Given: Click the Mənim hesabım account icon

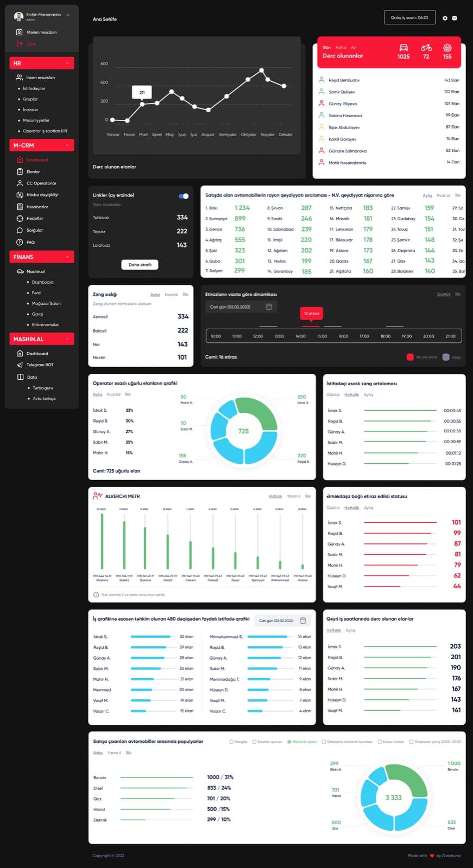Looking at the screenshot, I should click(x=20, y=32).
